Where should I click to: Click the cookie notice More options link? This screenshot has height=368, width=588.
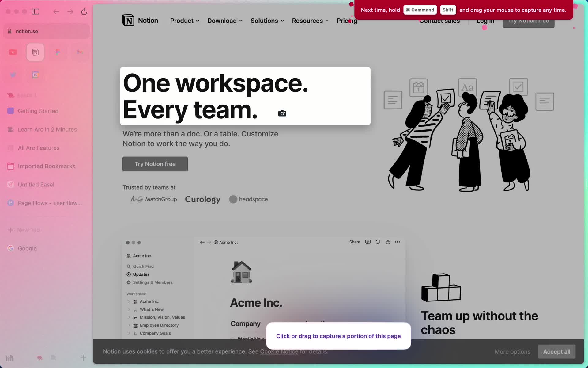point(513,351)
